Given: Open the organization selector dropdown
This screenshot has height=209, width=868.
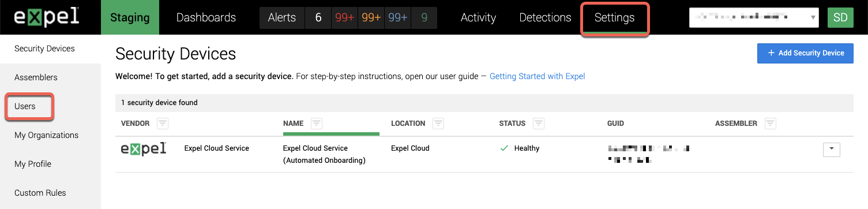Looking at the screenshot, I should (x=754, y=17).
